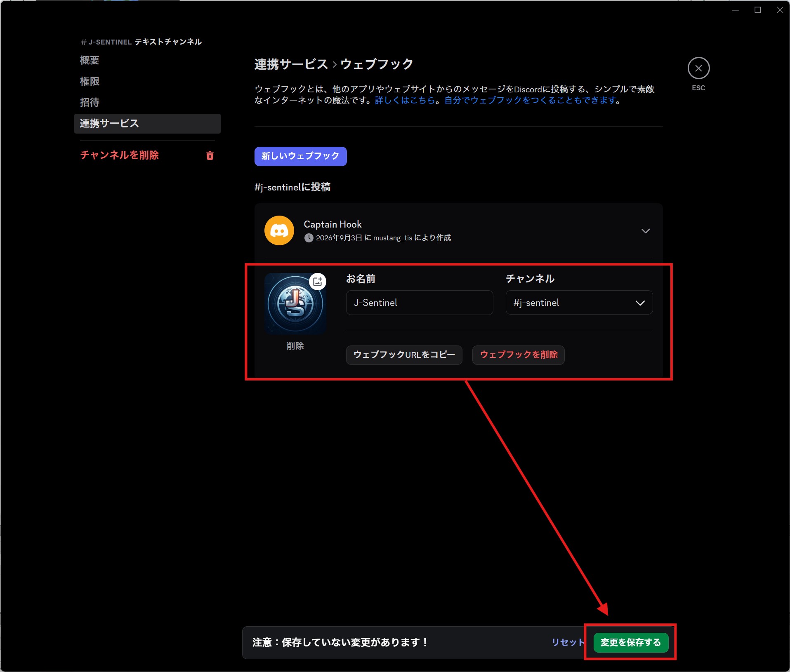Close the Discord window
The height and width of the screenshot is (672, 790).
pyautogui.click(x=780, y=10)
